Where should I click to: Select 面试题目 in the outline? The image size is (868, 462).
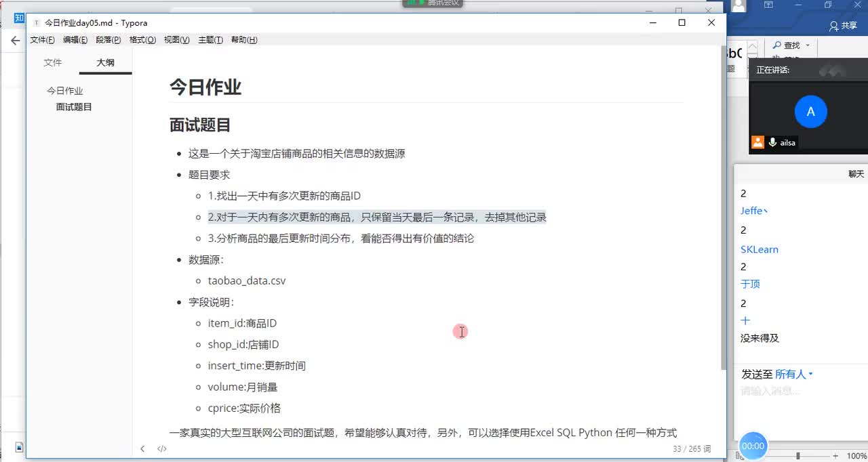[x=74, y=107]
